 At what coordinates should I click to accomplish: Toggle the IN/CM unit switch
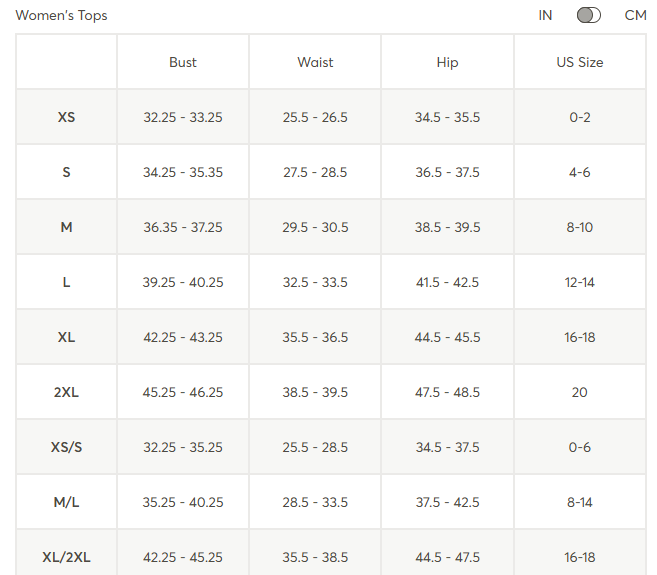(x=589, y=15)
